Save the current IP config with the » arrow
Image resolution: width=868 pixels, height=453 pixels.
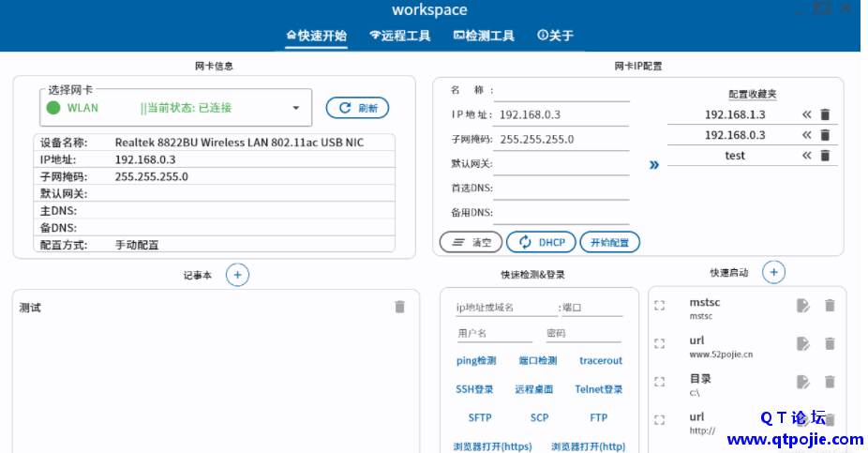point(653,165)
